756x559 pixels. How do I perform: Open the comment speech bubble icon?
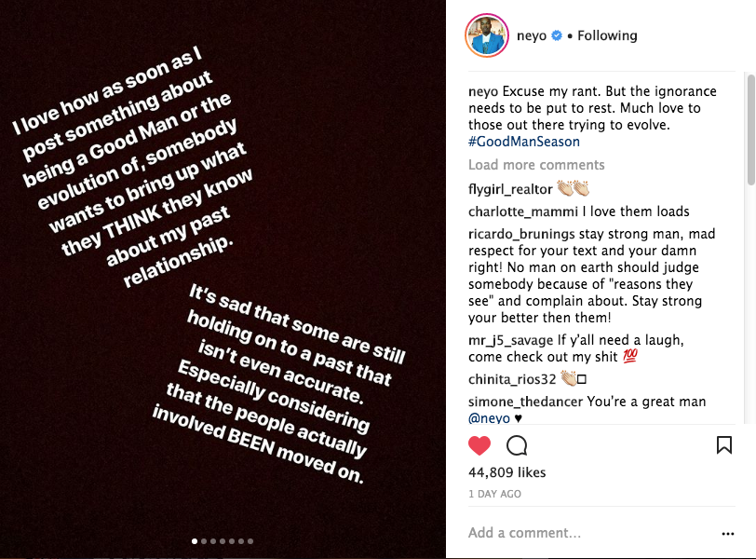click(x=517, y=444)
